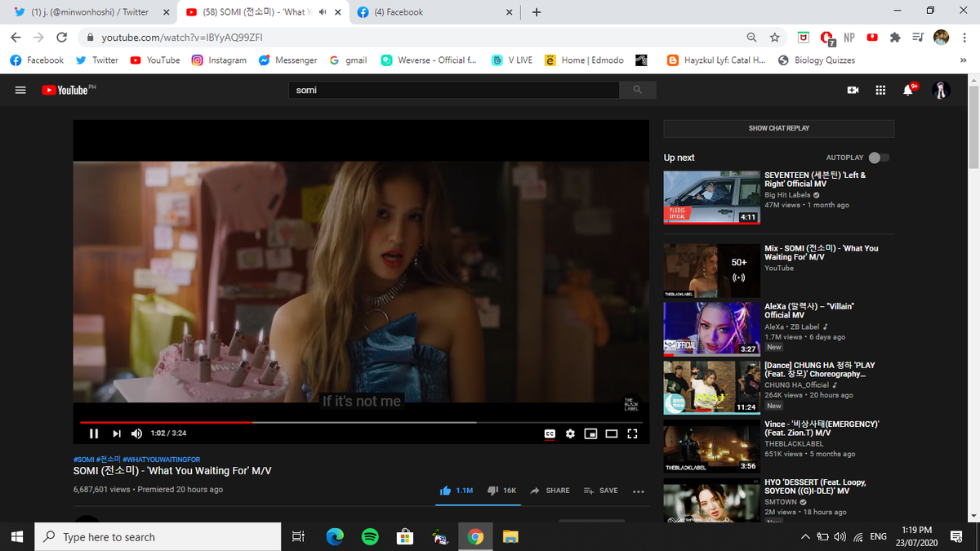Skip to the next video
This screenshot has width=980, height=551.
117,433
